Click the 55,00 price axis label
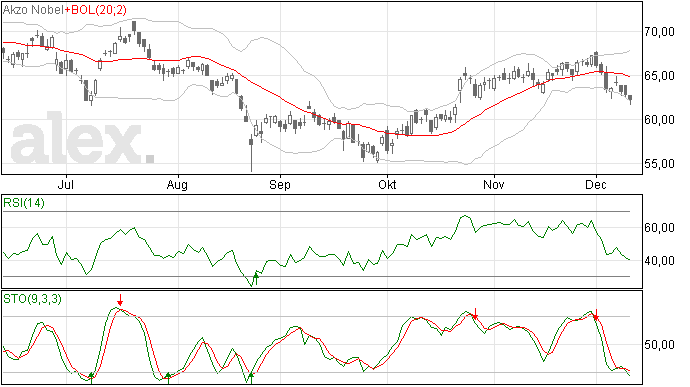Image resolution: width=690 pixels, height=387 pixels. [x=659, y=164]
